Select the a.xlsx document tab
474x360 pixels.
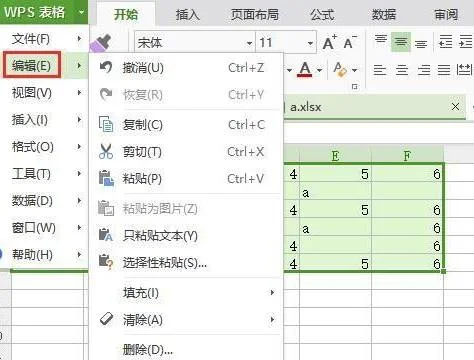tap(374, 107)
